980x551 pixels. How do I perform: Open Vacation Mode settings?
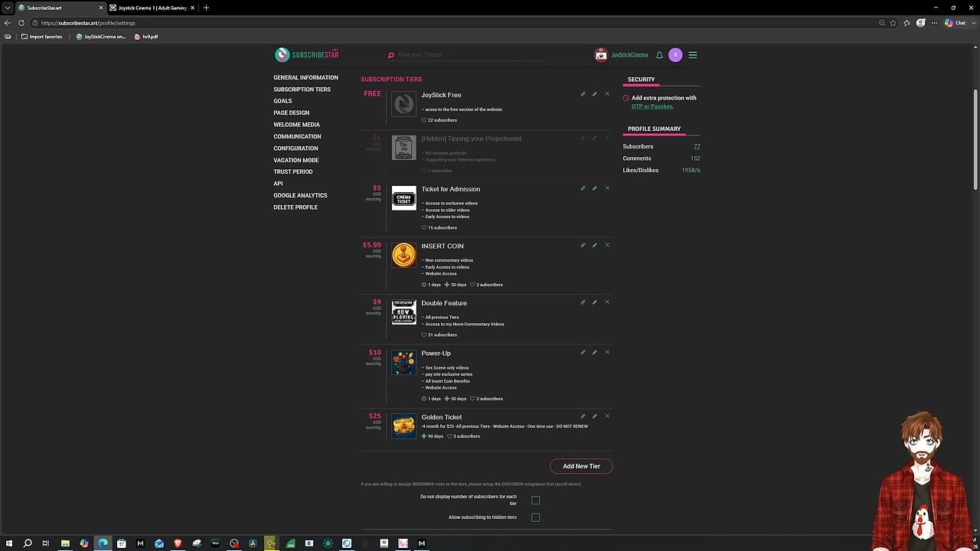(296, 160)
